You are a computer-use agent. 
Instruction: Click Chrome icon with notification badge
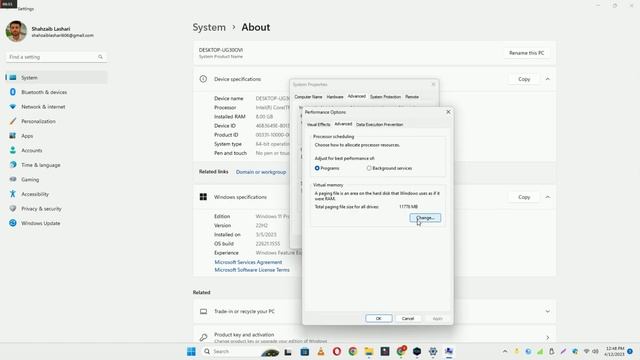point(401,351)
